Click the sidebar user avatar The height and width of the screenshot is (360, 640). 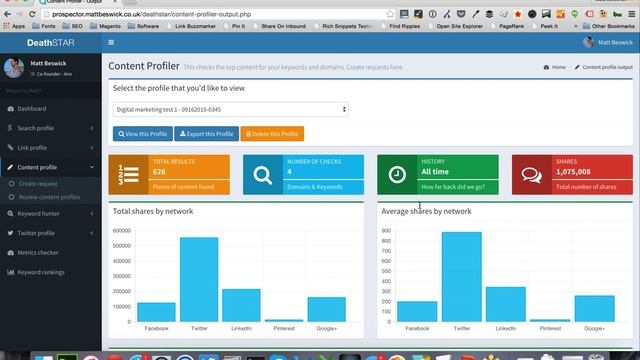click(14, 67)
